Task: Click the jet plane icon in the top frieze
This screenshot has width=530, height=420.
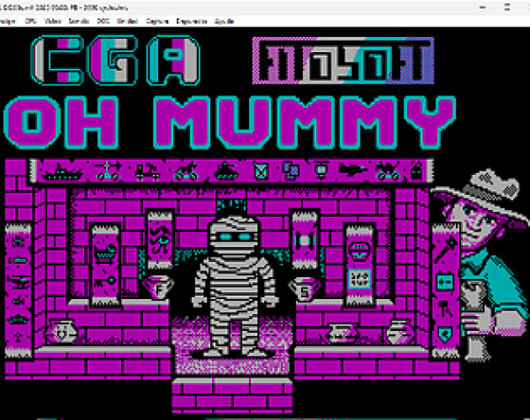Action: [352, 169]
